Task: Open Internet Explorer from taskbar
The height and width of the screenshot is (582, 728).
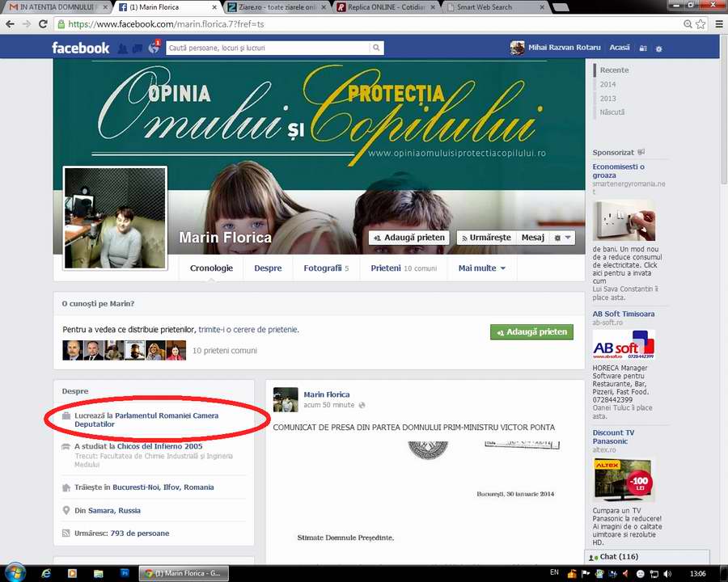Action: coord(46,574)
